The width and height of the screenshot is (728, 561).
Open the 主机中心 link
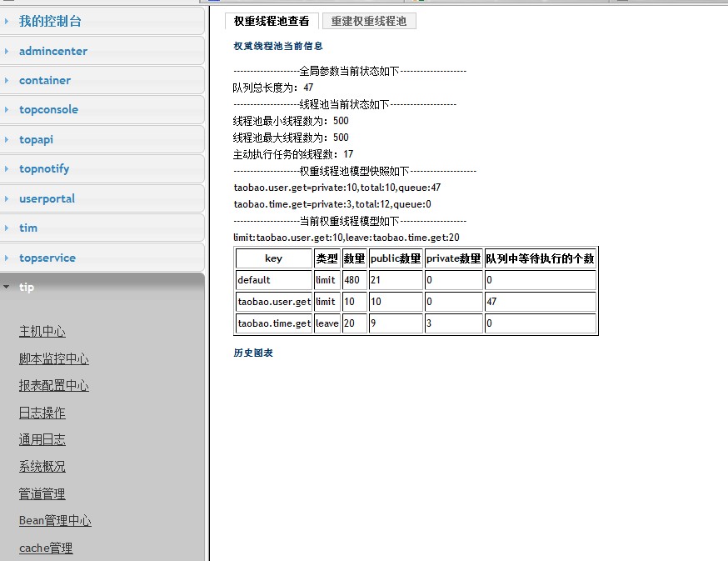[x=42, y=332]
